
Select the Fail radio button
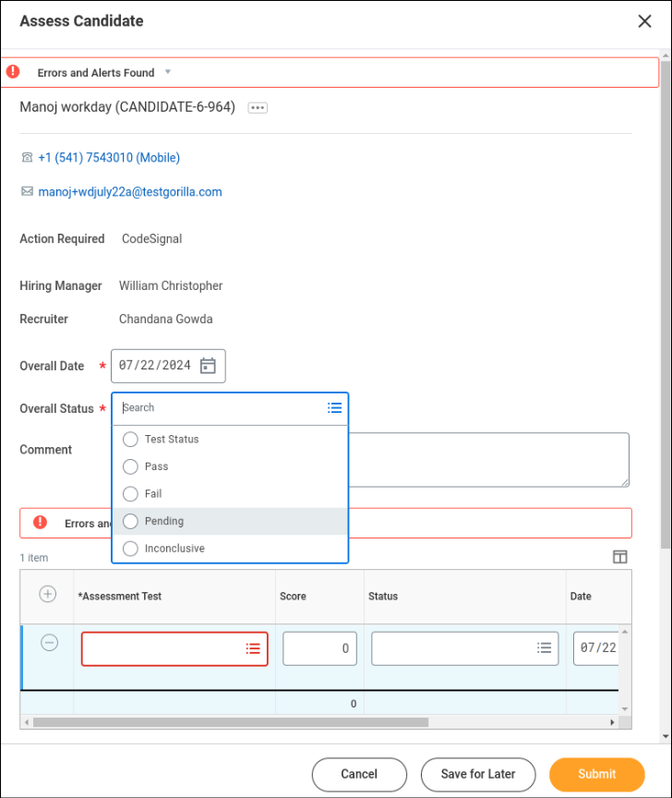pyautogui.click(x=130, y=493)
